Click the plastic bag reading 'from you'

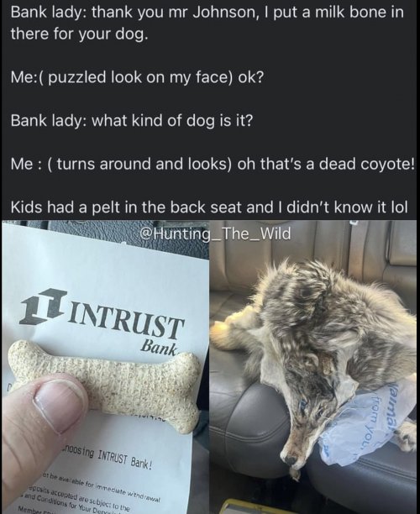coord(362,424)
